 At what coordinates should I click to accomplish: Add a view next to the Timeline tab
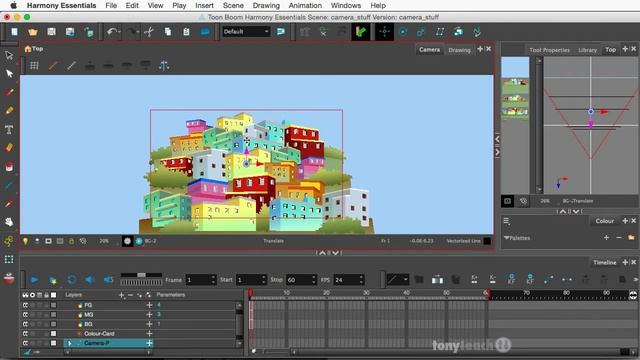[x=625, y=262]
